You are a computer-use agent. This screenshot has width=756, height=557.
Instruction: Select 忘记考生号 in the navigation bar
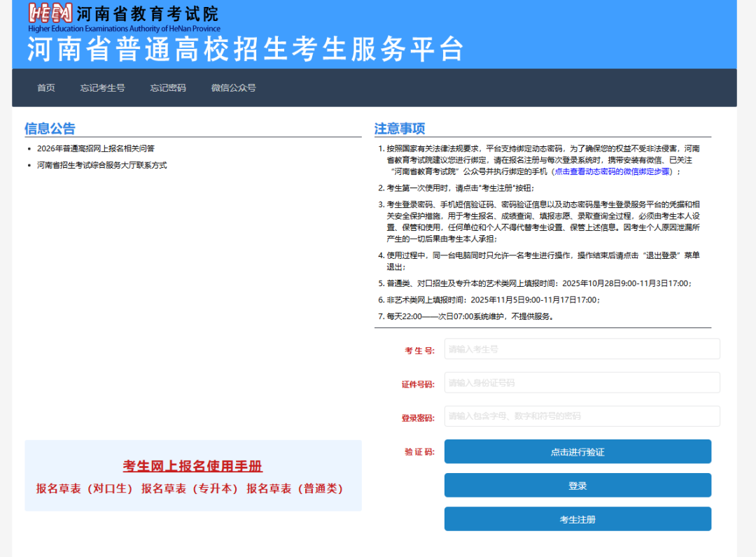pos(102,87)
